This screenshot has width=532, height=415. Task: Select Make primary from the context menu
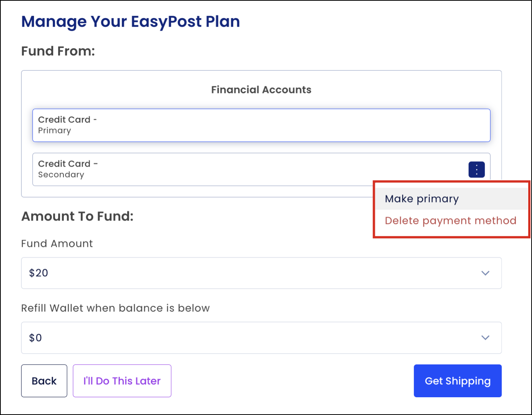422,198
